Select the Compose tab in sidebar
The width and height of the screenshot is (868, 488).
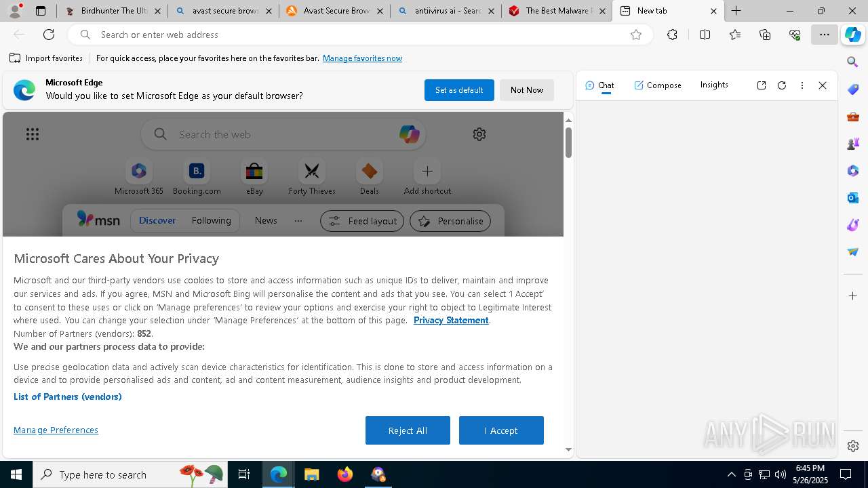pyautogui.click(x=658, y=85)
